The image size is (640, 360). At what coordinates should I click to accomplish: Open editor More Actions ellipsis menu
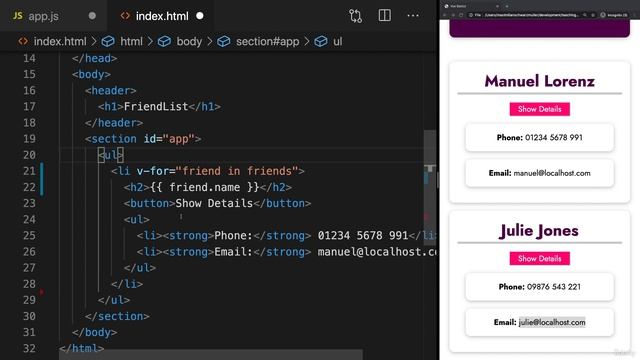tap(413, 16)
